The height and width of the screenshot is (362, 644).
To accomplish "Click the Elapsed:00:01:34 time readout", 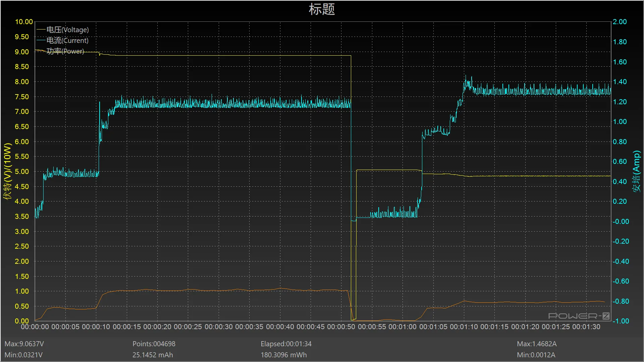I will (286, 344).
